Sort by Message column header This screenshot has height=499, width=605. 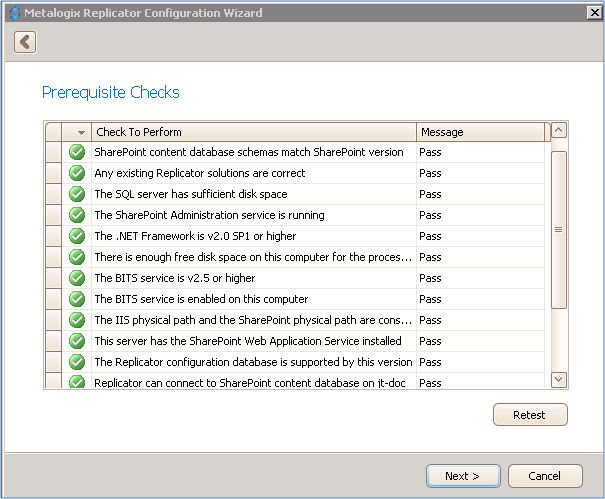[480, 132]
